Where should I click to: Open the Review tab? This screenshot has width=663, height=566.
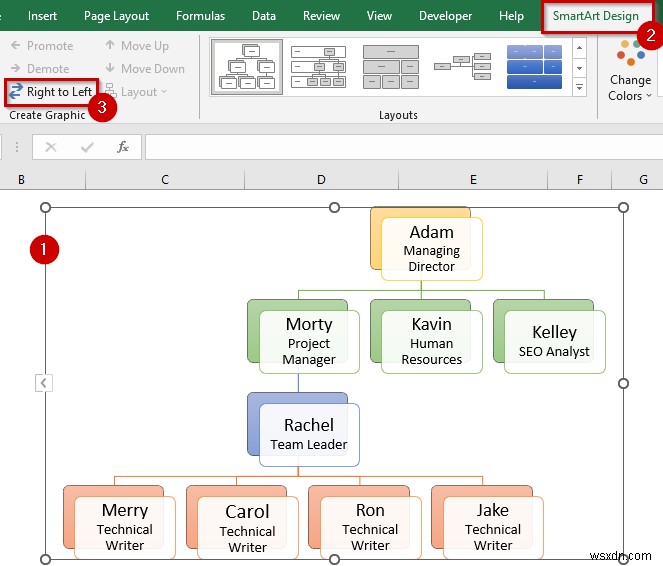pos(321,16)
